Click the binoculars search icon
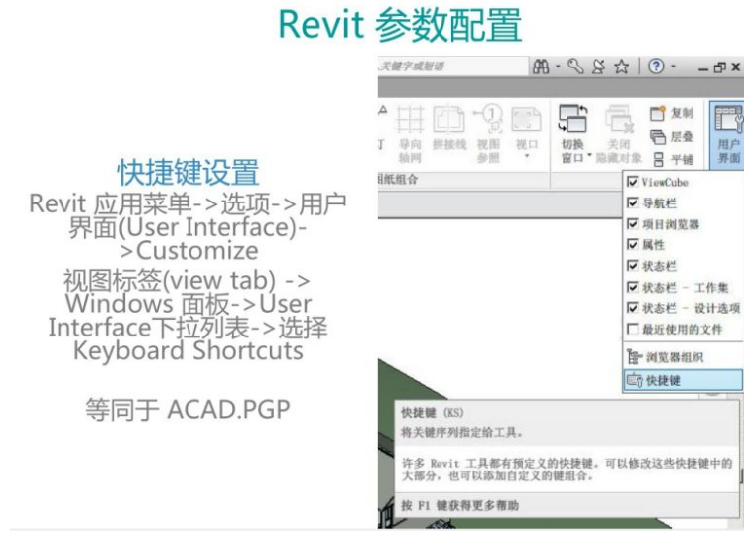Screen dimensions: 756x538 pyautogui.click(x=541, y=67)
